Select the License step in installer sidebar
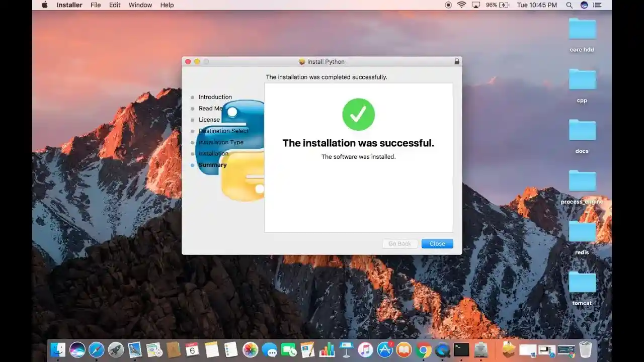This screenshot has width=644, height=362. pos(209,120)
